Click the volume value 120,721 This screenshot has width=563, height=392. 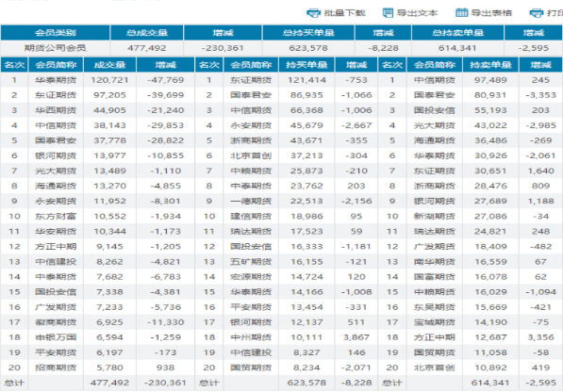click(x=110, y=80)
